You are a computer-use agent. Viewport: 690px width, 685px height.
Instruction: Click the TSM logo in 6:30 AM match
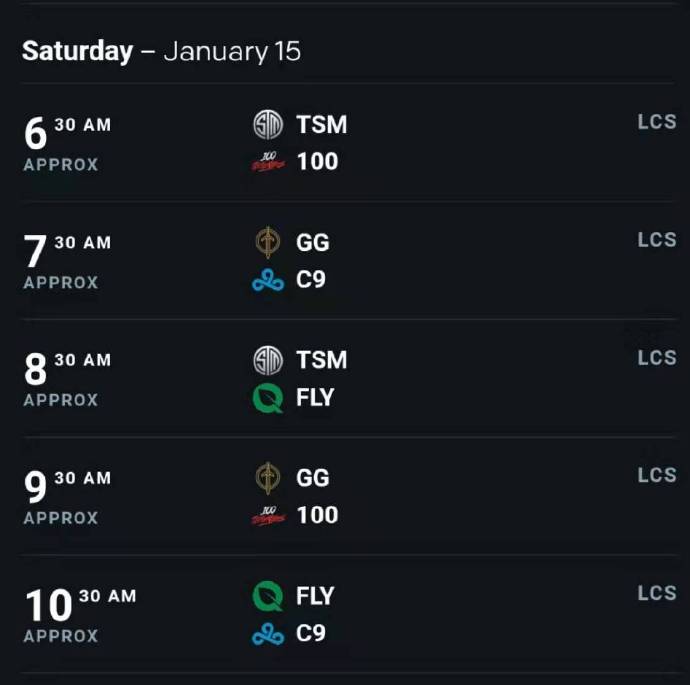[x=268, y=125]
